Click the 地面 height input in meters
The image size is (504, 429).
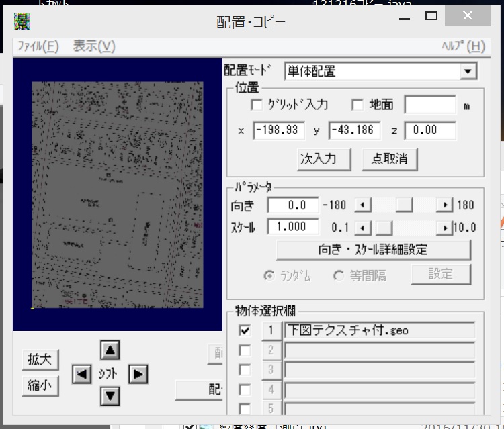(x=430, y=104)
